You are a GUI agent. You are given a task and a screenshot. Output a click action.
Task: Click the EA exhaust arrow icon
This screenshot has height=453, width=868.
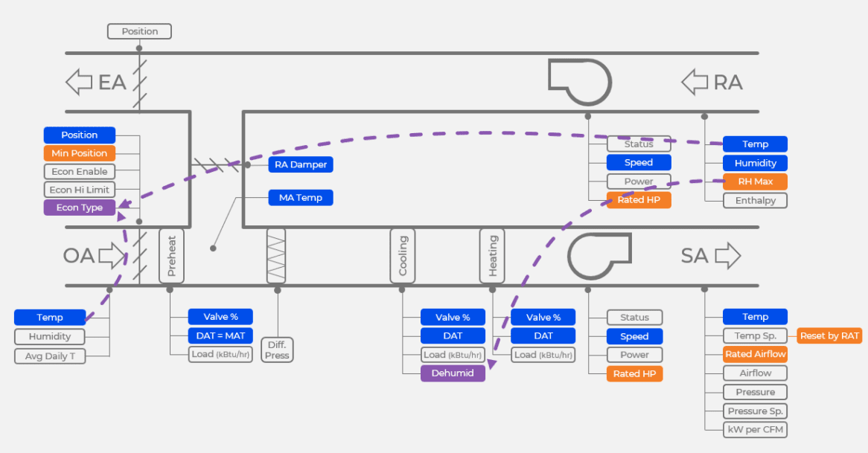tap(77, 81)
